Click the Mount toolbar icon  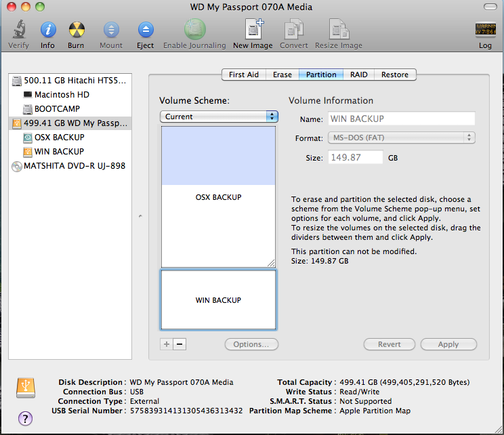tap(111, 30)
